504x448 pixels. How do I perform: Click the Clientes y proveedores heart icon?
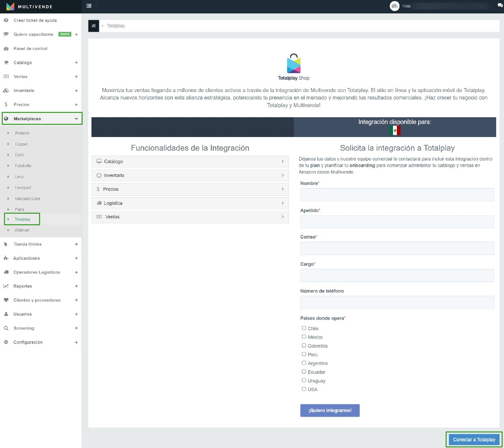tap(6, 300)
